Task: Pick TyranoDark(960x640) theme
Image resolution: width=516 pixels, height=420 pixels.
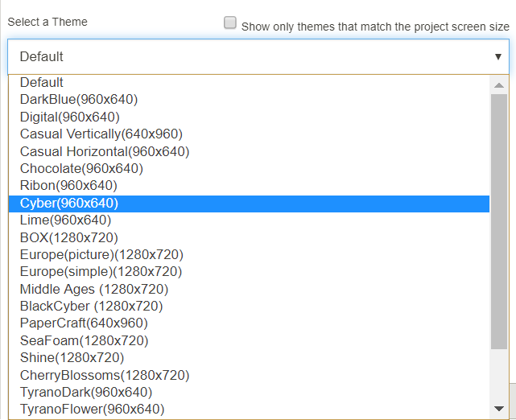Action: point(249,393)
